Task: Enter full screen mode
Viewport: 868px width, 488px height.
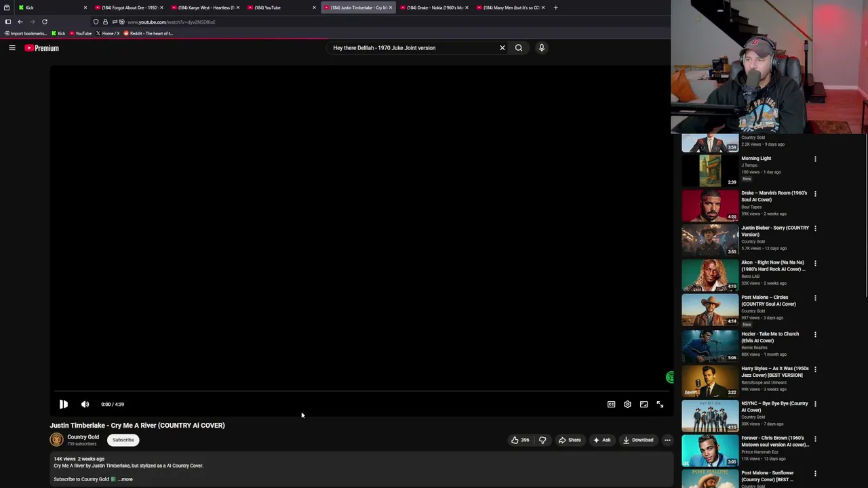Action: (x=660, y=405)
